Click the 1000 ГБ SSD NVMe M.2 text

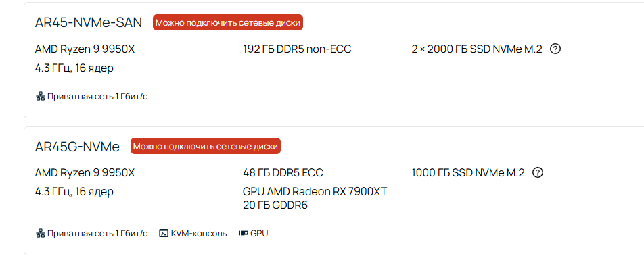click(468, 173)
